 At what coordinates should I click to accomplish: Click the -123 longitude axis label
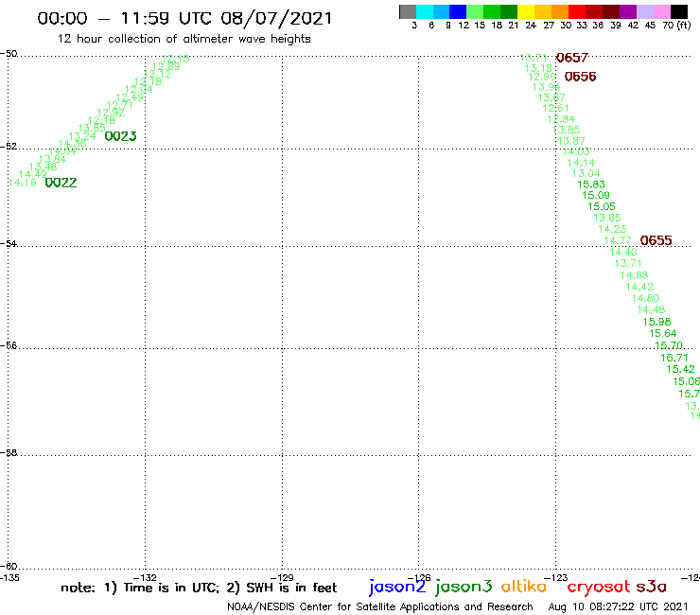click(x=555, y=577)
